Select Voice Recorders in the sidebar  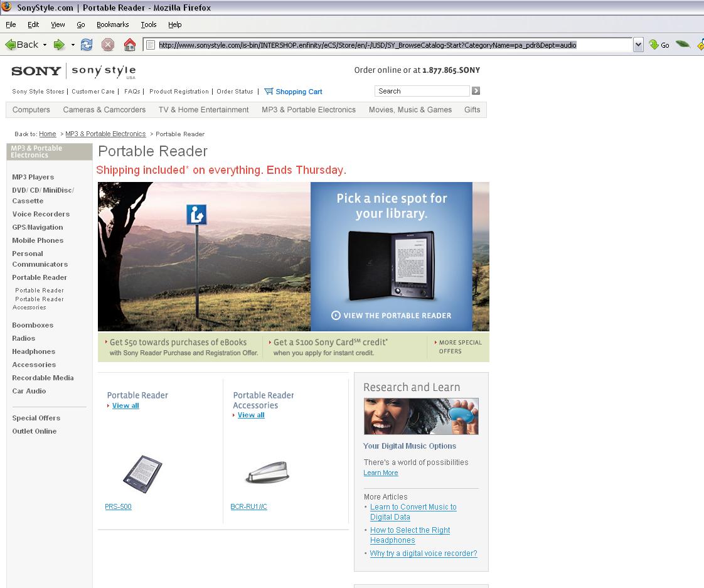(41, 214)
